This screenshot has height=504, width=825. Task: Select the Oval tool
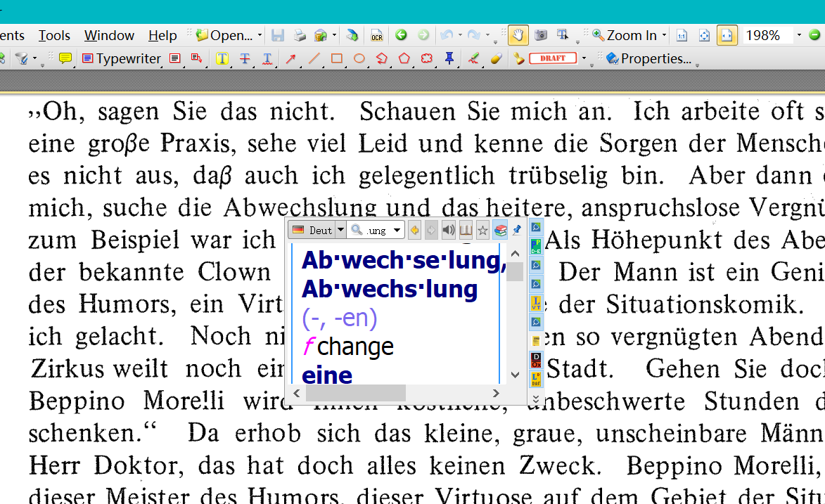[359, 58]
